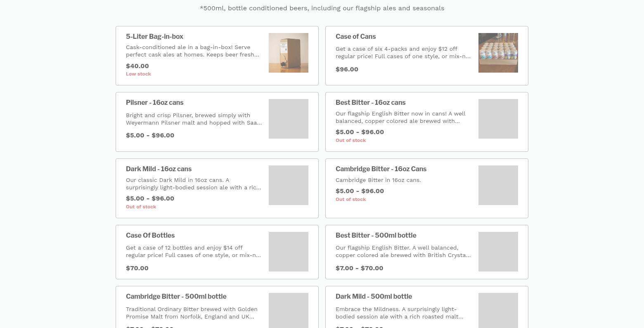Select the Pilsner 16oz cans price range
Viewport: 644px width, 328px height.
tap(150, 135)
